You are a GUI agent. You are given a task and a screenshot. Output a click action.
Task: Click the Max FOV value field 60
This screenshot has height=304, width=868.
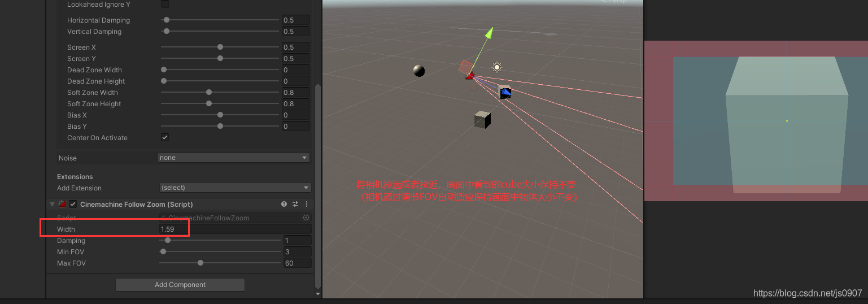[x=297, y=263]
